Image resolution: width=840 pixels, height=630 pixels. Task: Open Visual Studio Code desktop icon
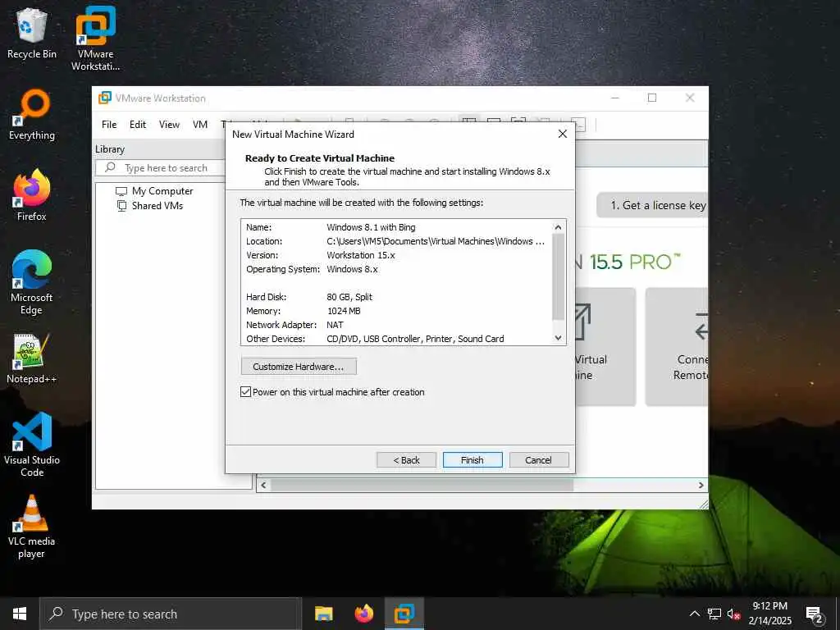[x=32, y=445]
